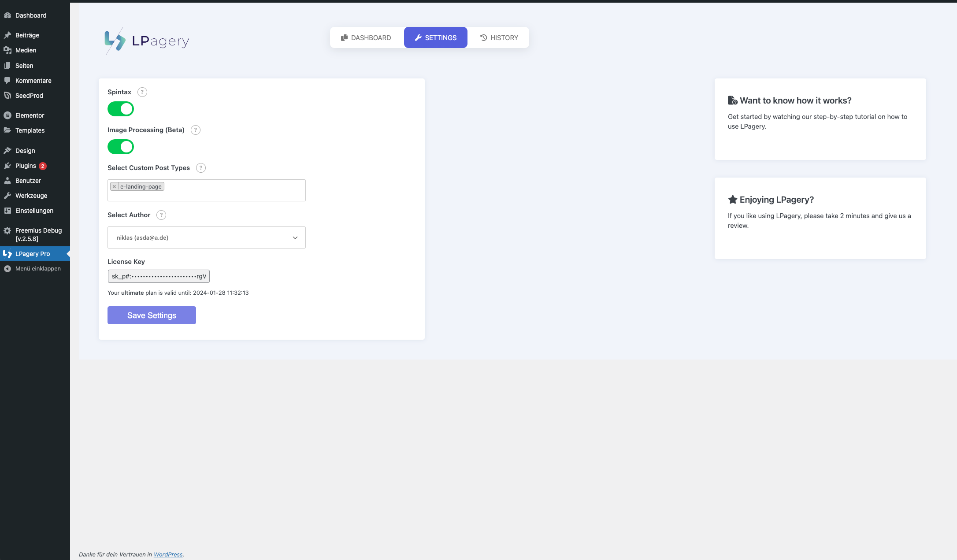
Task: Click the Spintax help question-mark icon
Action: click(x=142, y=92)
